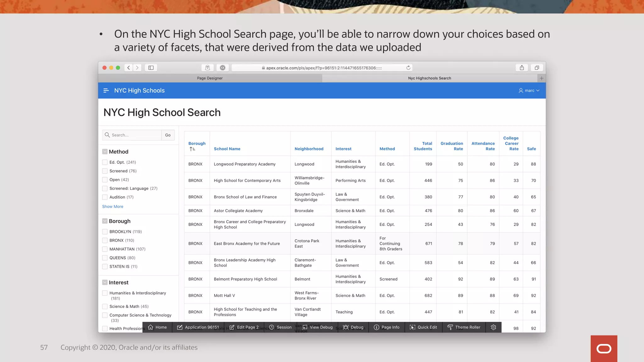Screen dimensions: 644x362
Task: Open the marc user dropdown
Action: pos(529,90)
